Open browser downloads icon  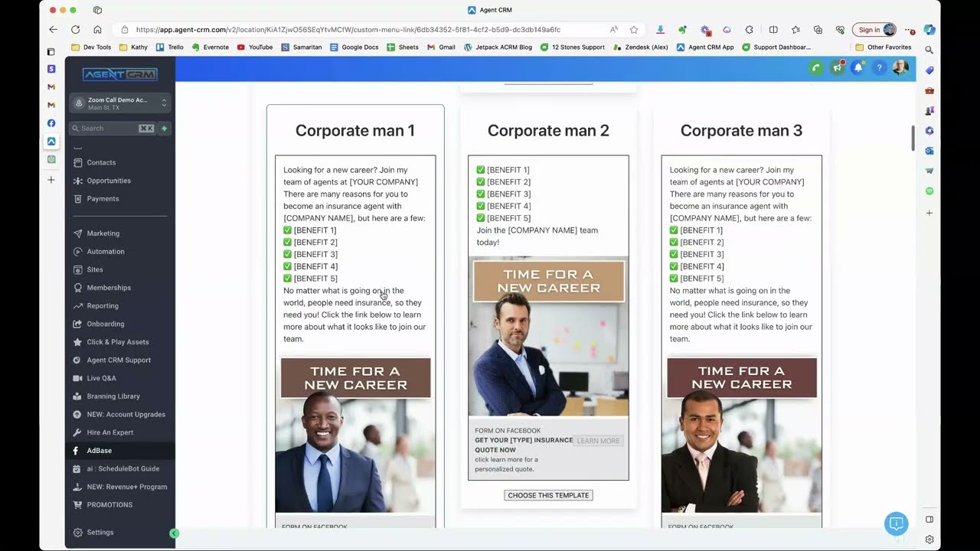tap(660, 30)
